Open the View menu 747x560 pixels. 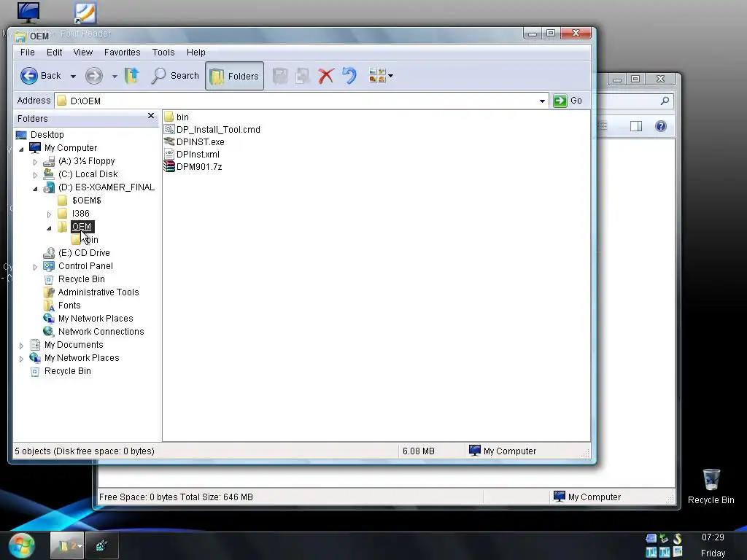point(83,52)
